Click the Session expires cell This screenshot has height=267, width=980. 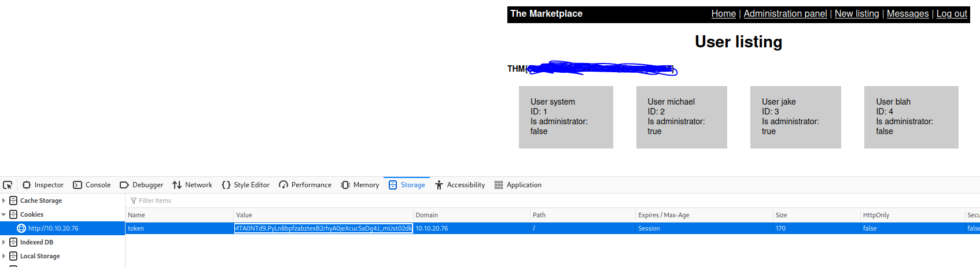click(x=704, y=228)
